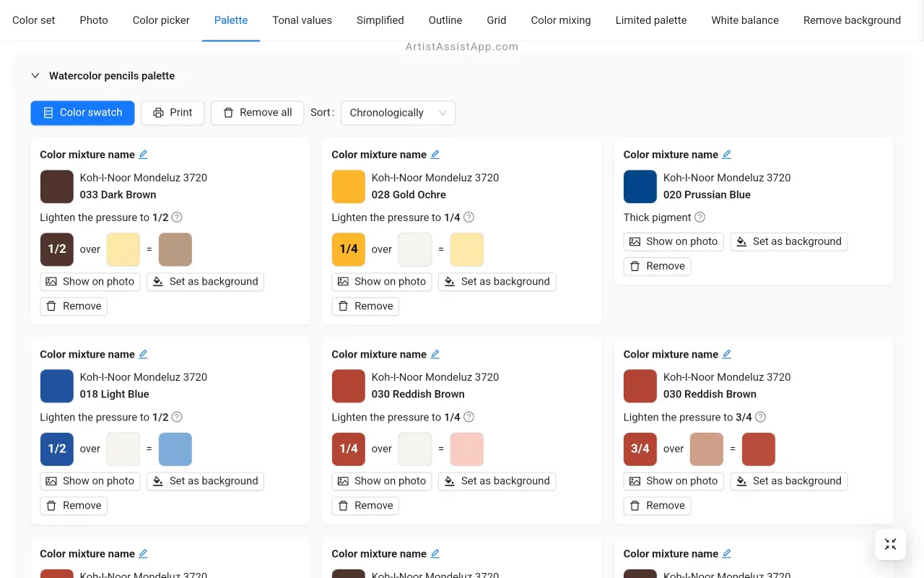Screen dimensions: 924x578
Task: Edit mixture name on Light Blue card
Action: click(143, 354)
